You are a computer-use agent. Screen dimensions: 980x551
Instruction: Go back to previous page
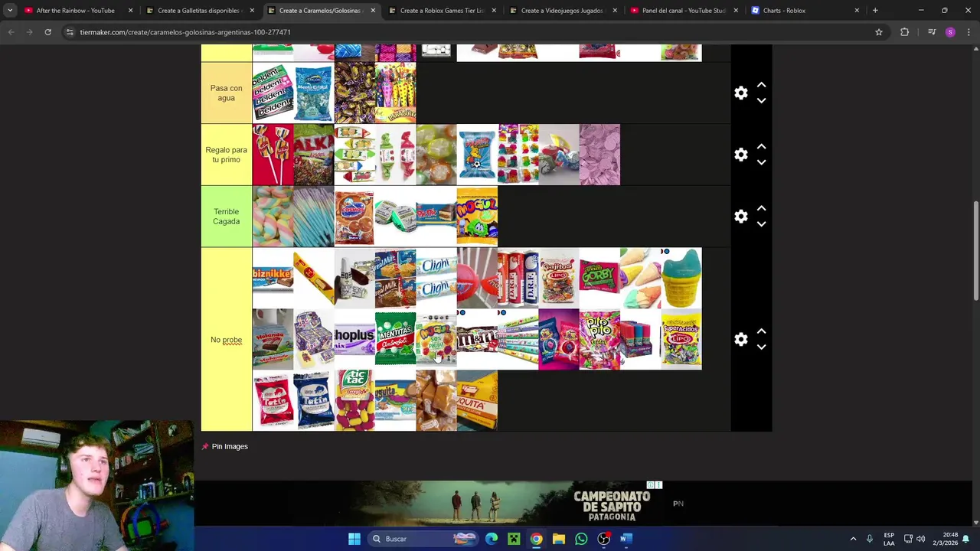[11, 32]
